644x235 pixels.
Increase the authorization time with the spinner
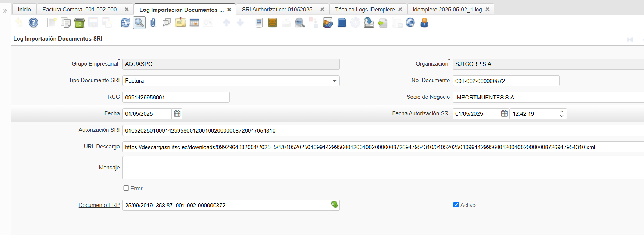tap(562, 112)
